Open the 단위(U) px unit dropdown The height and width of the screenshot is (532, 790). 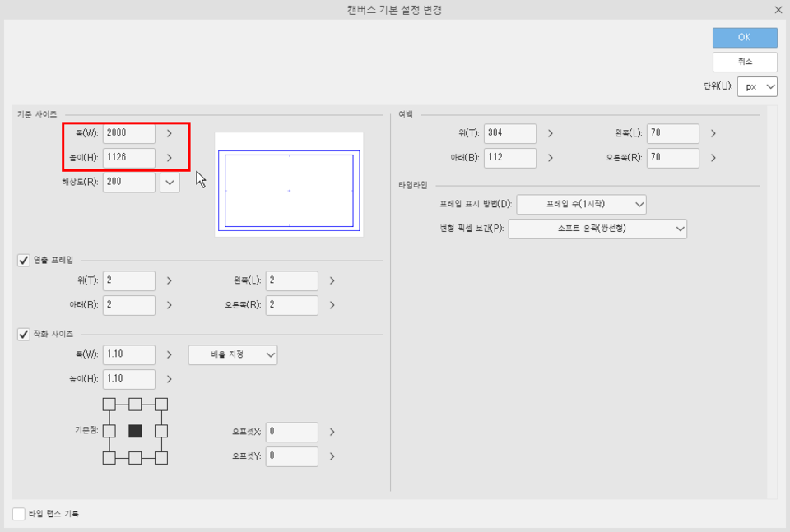point(757,86)
